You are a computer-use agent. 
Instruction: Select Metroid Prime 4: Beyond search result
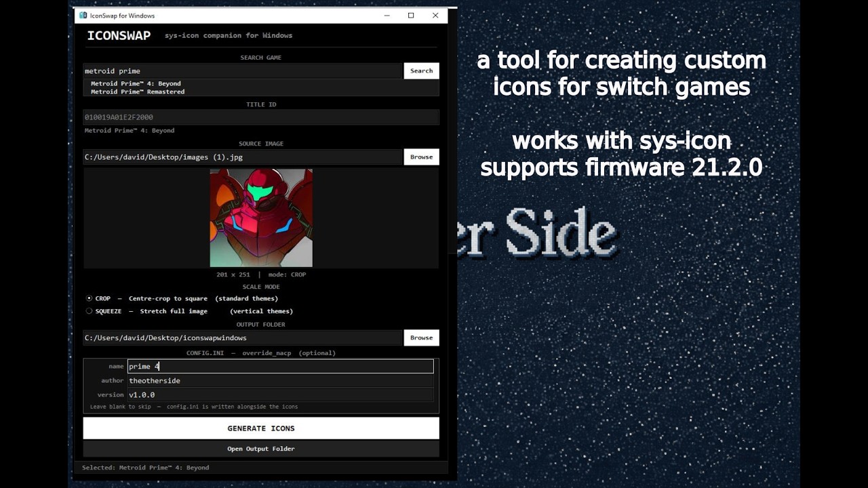pos(136,84)
